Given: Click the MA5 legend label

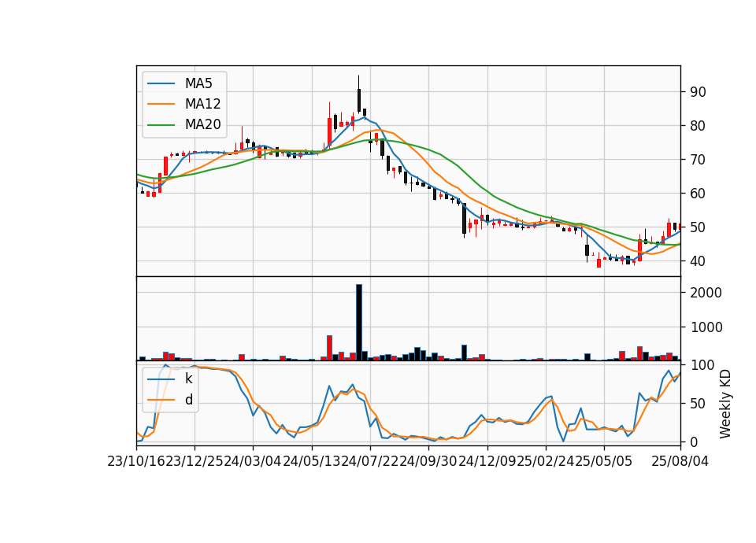Looking at the screenshot, I should (x=198, y=83).
